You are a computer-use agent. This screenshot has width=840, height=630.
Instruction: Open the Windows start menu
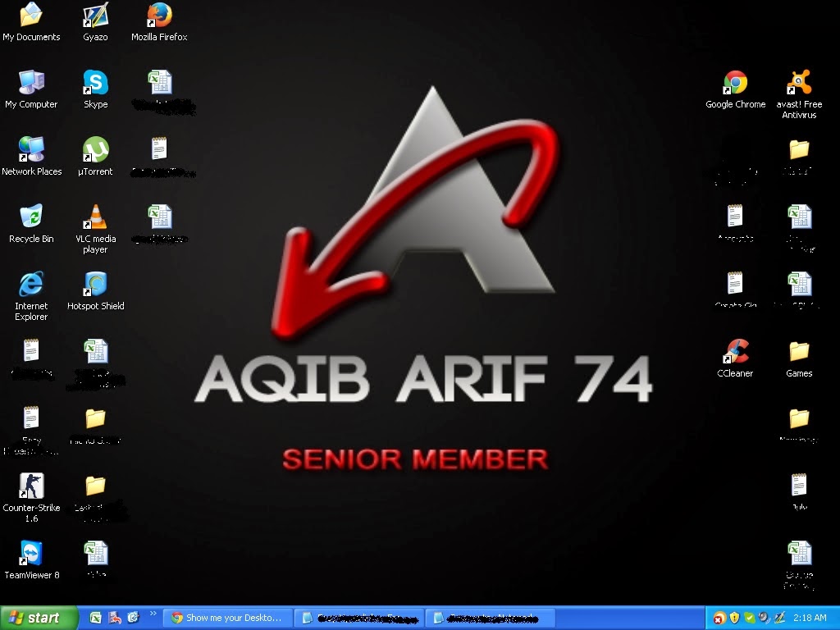39,618
